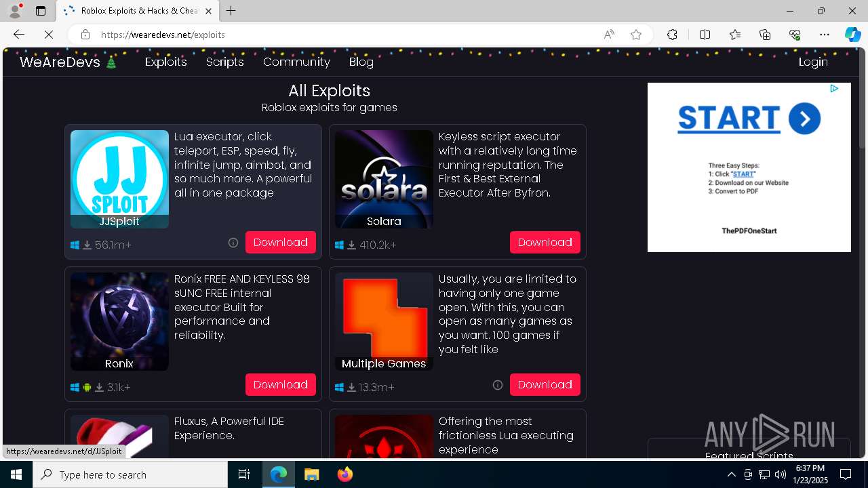Open Collections in Edge toolbar

[765, 35]
